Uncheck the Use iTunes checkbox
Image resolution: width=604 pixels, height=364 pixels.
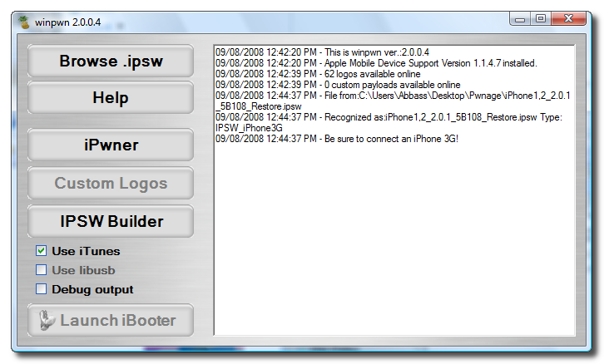[42, 251]
